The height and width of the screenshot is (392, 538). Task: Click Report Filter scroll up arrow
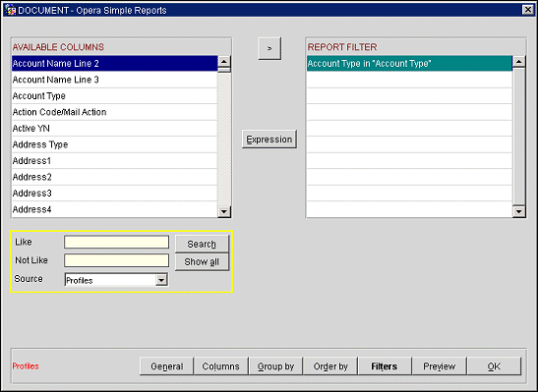518,61
